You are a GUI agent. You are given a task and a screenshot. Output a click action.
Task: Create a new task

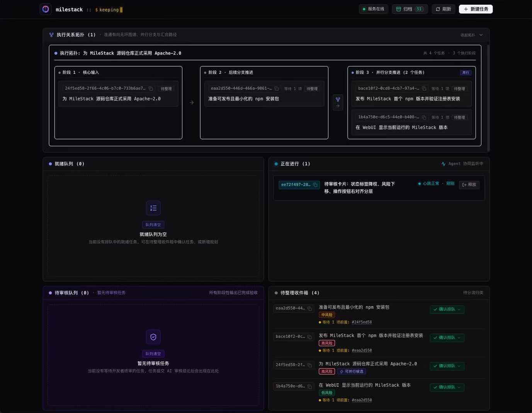(x=476, y=9)
